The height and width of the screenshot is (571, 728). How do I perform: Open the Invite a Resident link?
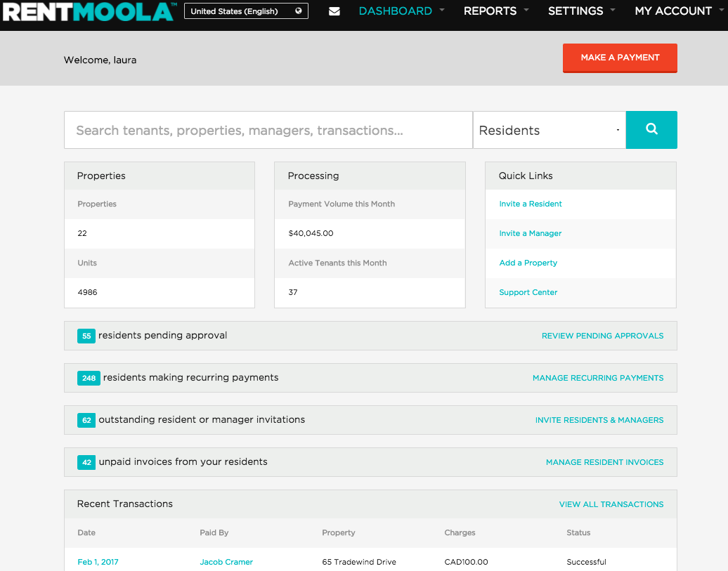[x=531, y=204]
